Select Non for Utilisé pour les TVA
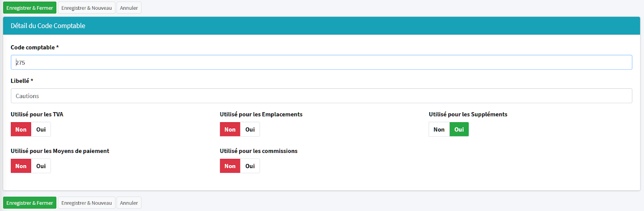The width and height of the screenshot is (644, 211). 21,130
